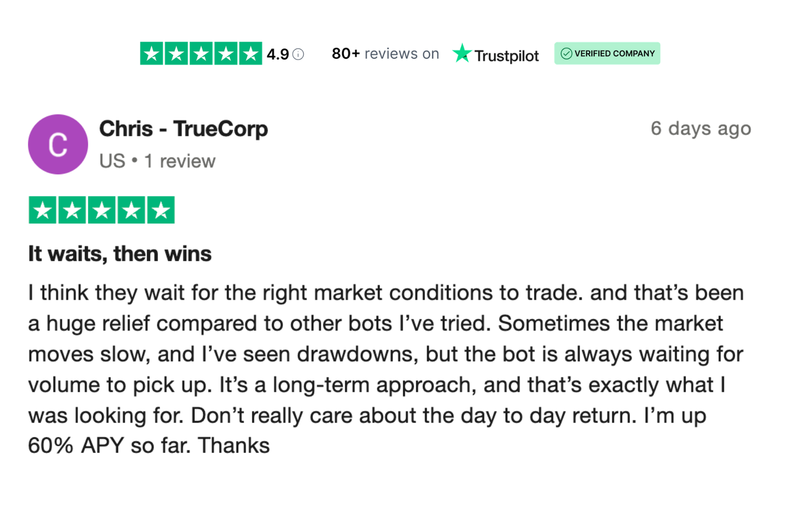Click the purple C avatar

tap(58, 144)
